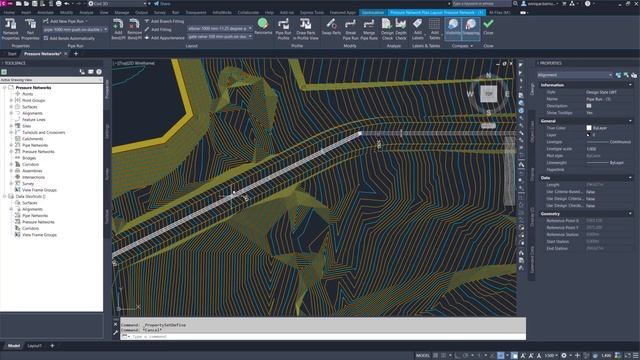Image resolution: width=640 pixels, height=360 pixels.
Task: Click the Toolspace help icon
Action: 99,72
